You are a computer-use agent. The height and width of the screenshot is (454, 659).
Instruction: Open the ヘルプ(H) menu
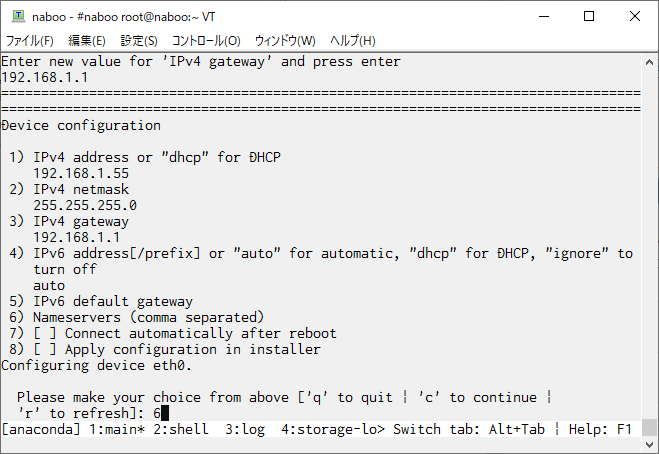tap(353, 41)
